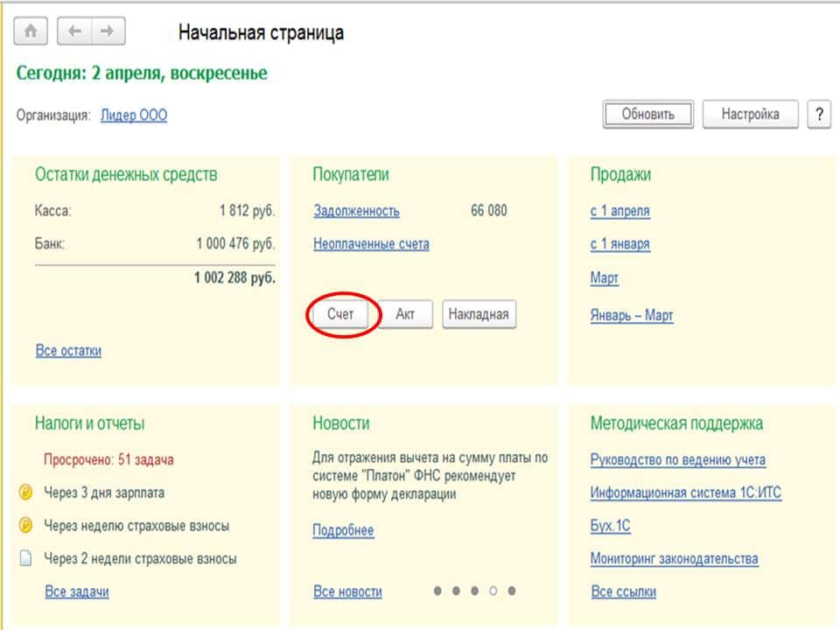The width and height of the screenshot is (840, 630).
Task: Click total balance '1 002 288 руб.'
Action: (234, 277)
